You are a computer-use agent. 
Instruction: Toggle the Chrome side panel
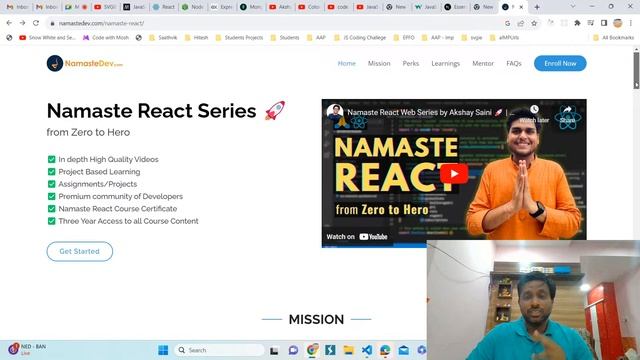(604, 23)
